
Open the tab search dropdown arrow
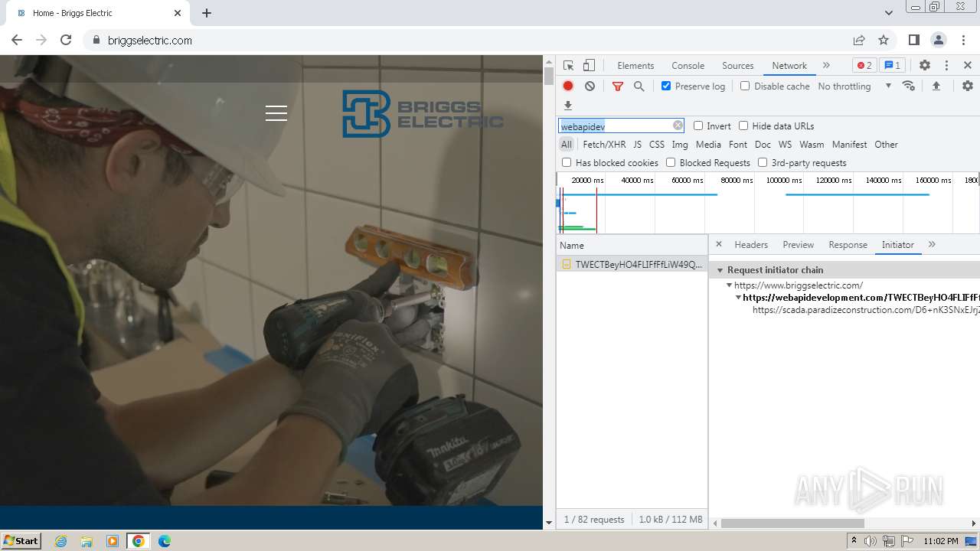point(889,13)
